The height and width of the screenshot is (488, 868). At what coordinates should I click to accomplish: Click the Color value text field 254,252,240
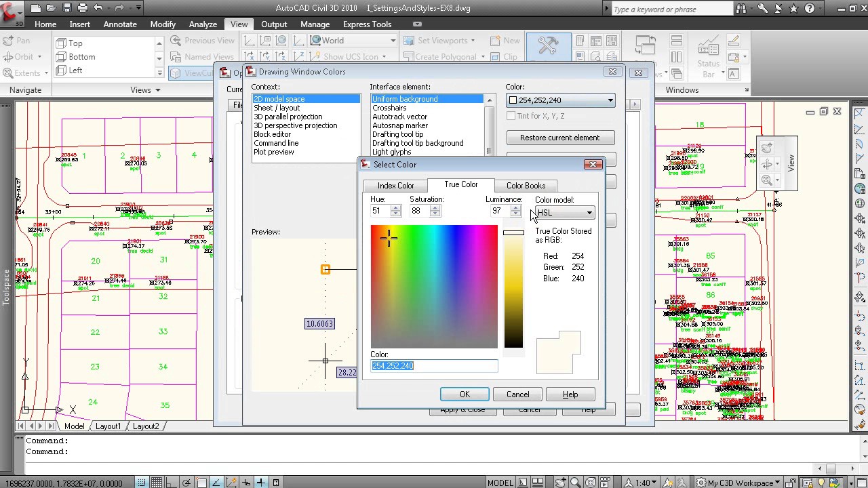point(434,366)
